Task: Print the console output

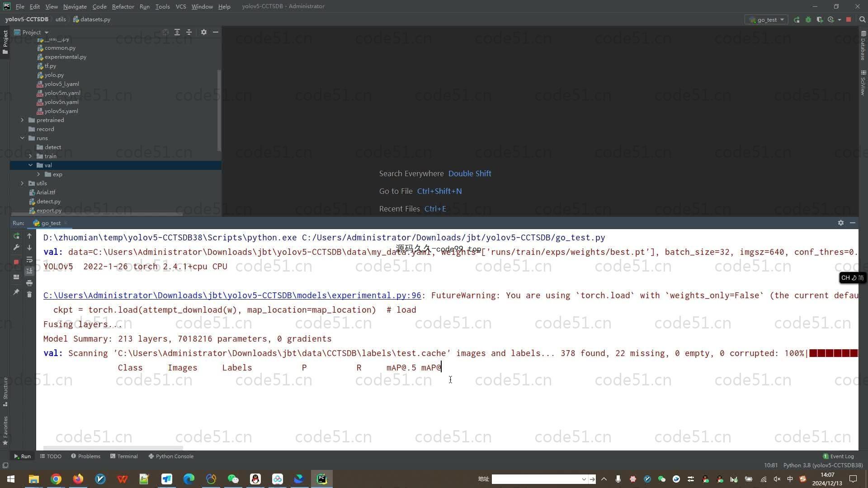Action: [x=29, y=283]
